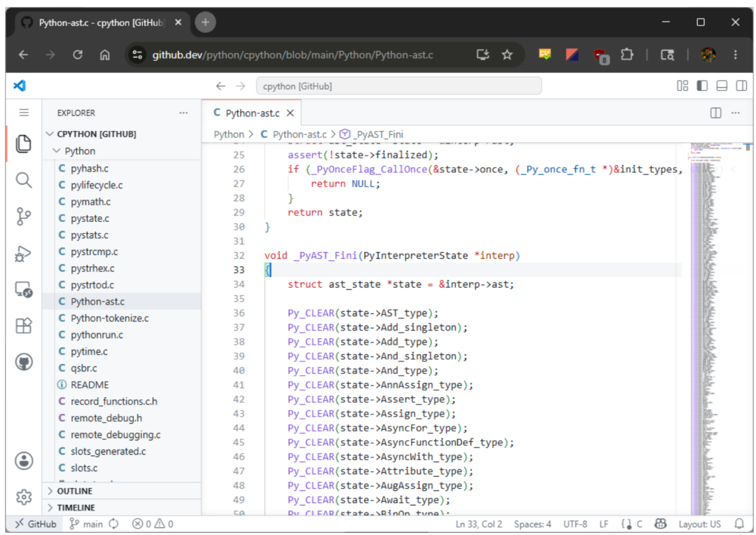
Task: Open remote_debugging.c file
Action: (x=122, y=435)
